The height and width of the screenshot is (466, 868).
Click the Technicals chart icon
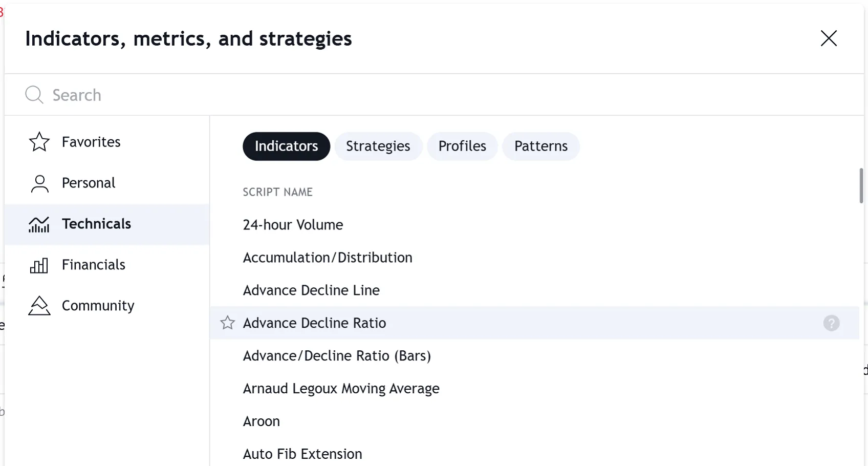click(x=39, y=224)
